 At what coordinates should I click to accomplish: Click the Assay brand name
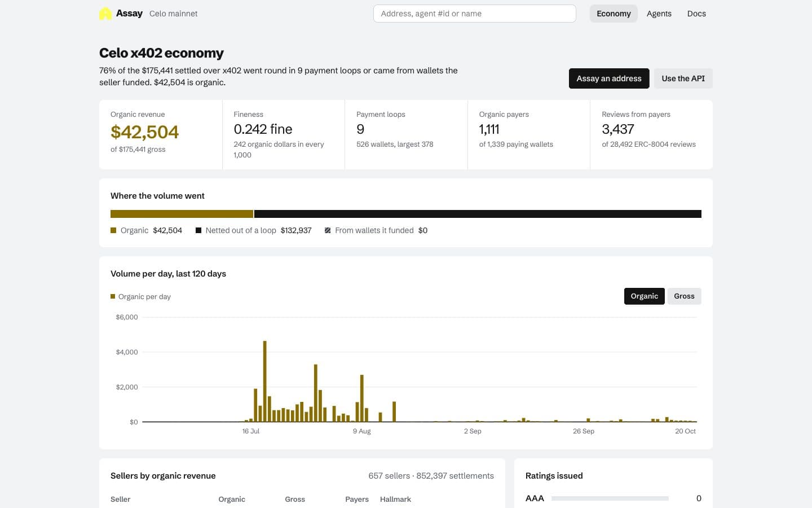point(129,13)
